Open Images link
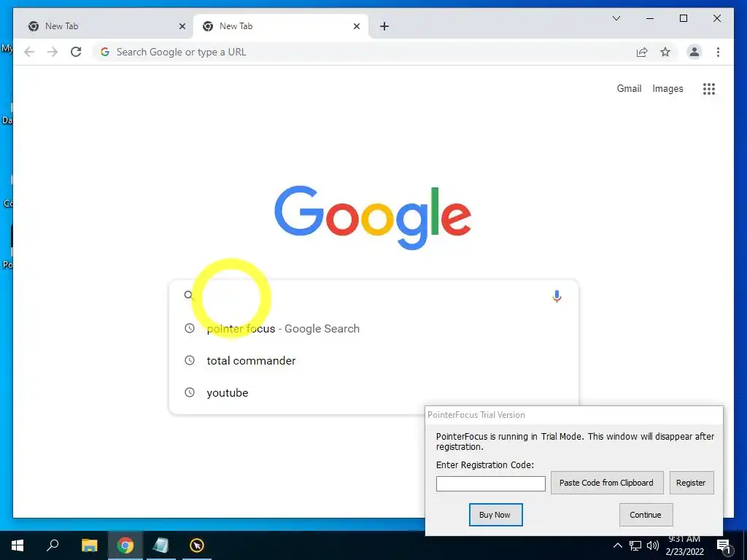 tap(667, 88)
